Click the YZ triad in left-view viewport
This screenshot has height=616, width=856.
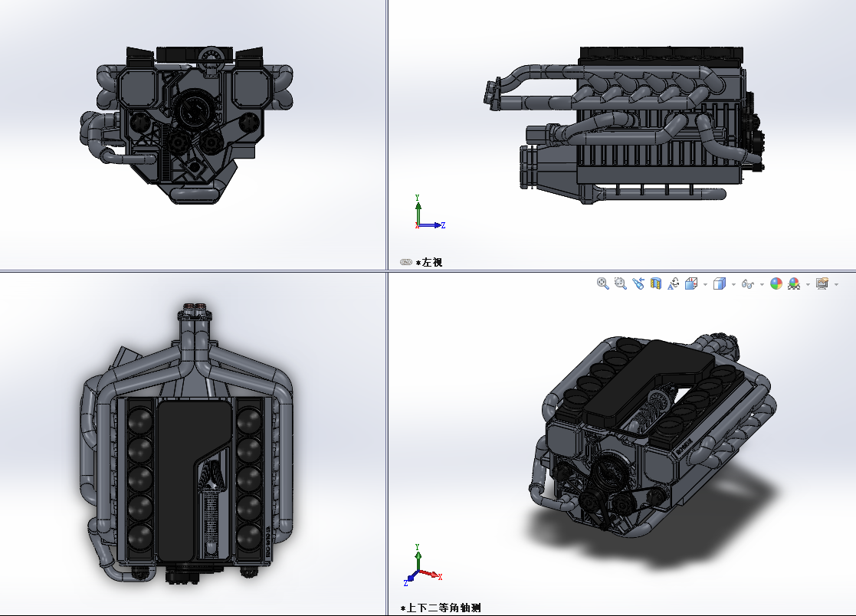[x=430, y=212]
